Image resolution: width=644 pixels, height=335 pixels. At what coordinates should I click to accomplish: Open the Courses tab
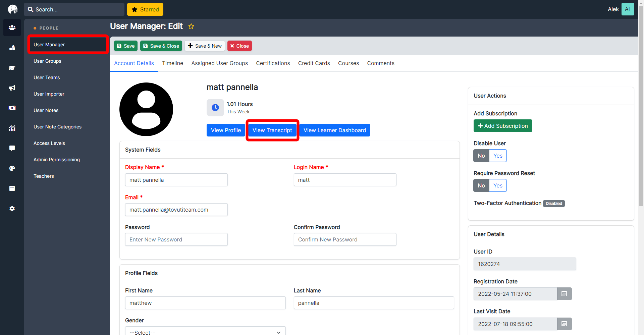click(348, 63)
